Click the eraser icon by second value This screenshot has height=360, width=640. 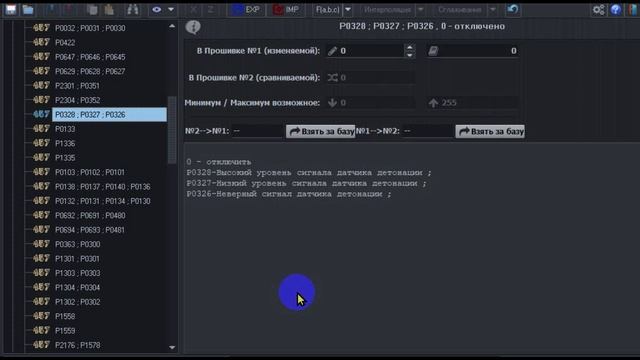click(433, 51)
